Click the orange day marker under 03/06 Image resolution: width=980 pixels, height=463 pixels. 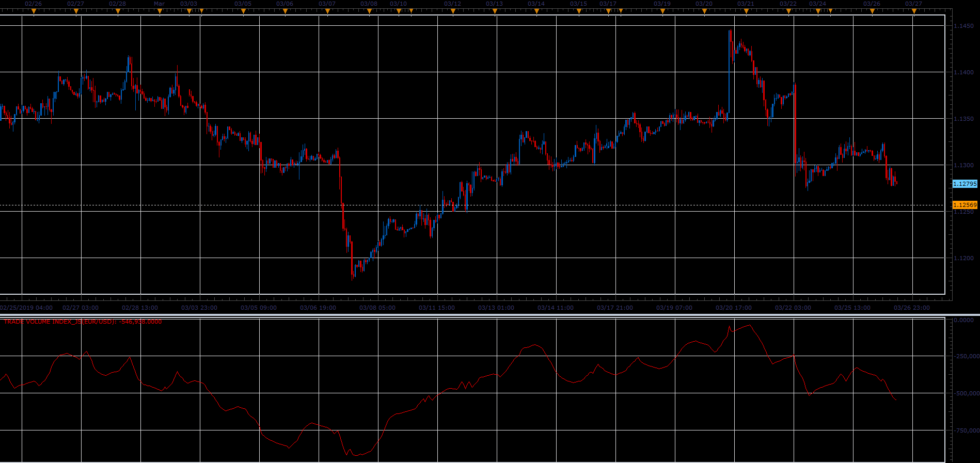coord(286,11)
